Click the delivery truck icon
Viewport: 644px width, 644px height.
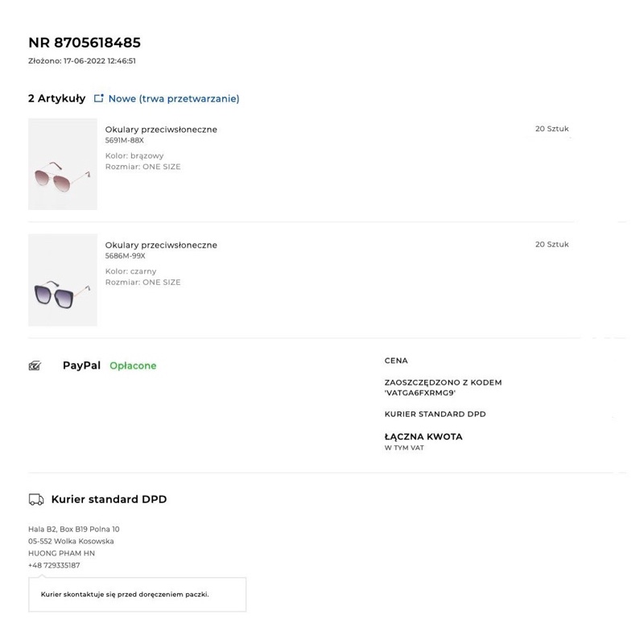pos(36,499)
